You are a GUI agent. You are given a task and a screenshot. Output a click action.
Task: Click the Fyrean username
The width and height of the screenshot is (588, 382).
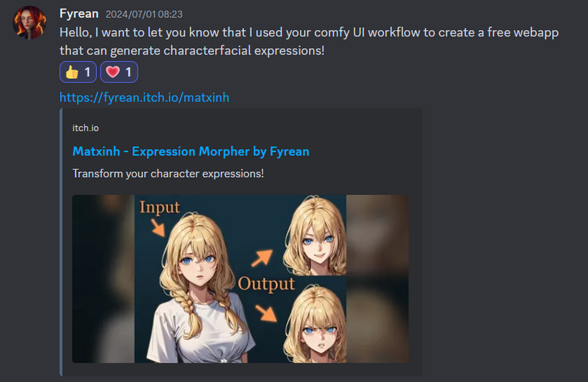(x=79, y=14)
